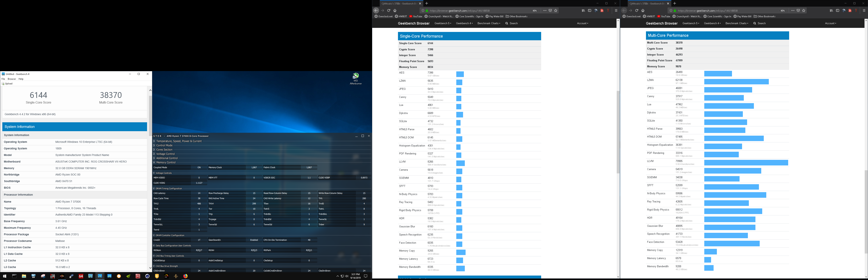868x280 pixels.
Task: Click Search in left Geekbench Browser navbar
Action: point(511,23)
